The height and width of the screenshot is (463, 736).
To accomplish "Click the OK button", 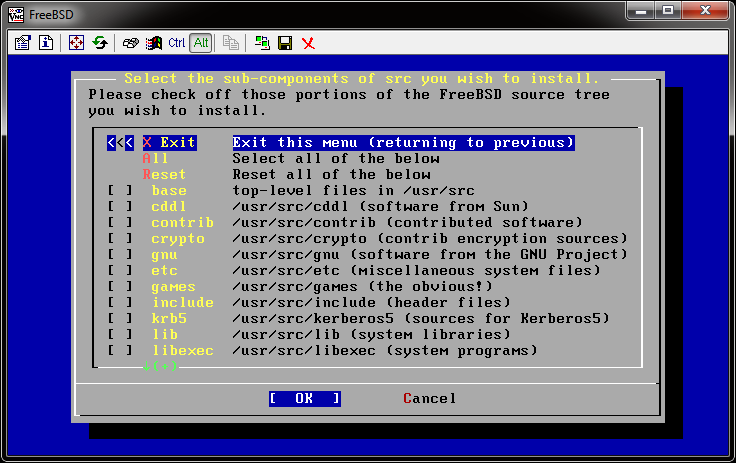I will [305, 399].
